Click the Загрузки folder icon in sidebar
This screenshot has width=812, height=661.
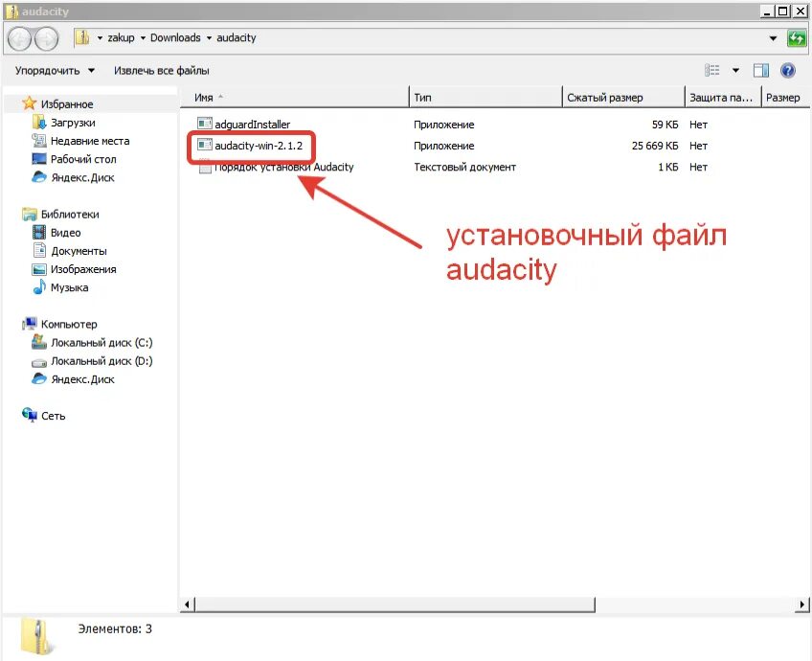click(x=39, y=123)
